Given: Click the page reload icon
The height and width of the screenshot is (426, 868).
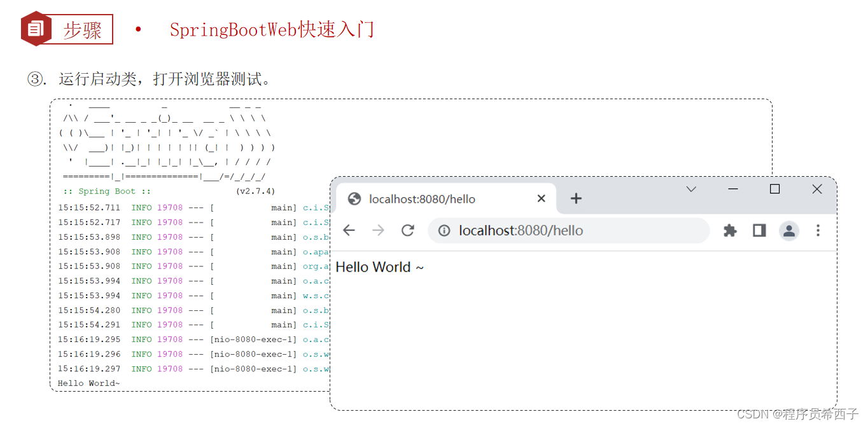Looking at the screenshot, I should (408, 231).
